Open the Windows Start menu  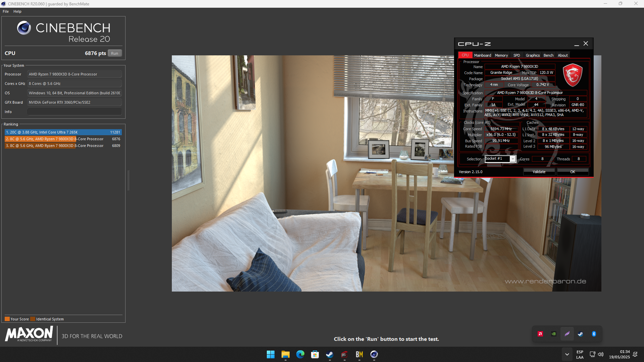pos(270,354)
